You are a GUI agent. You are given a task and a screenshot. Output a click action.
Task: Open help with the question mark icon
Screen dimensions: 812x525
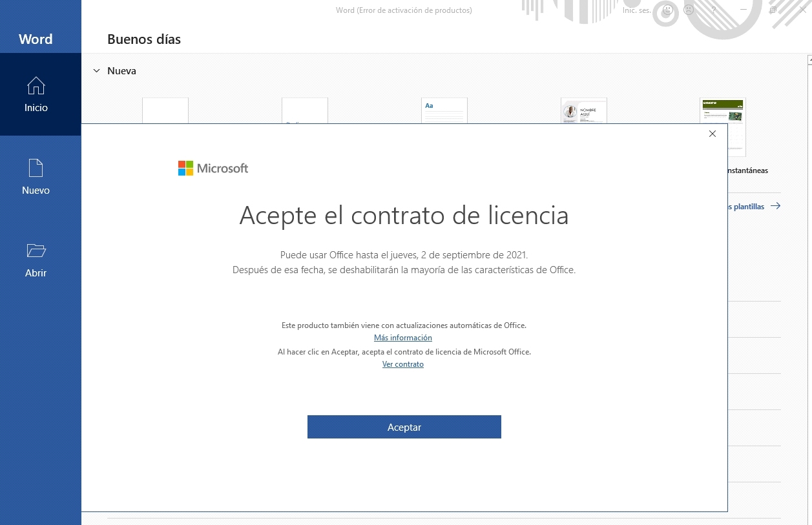pyautogui.click(x=714, y=10)
